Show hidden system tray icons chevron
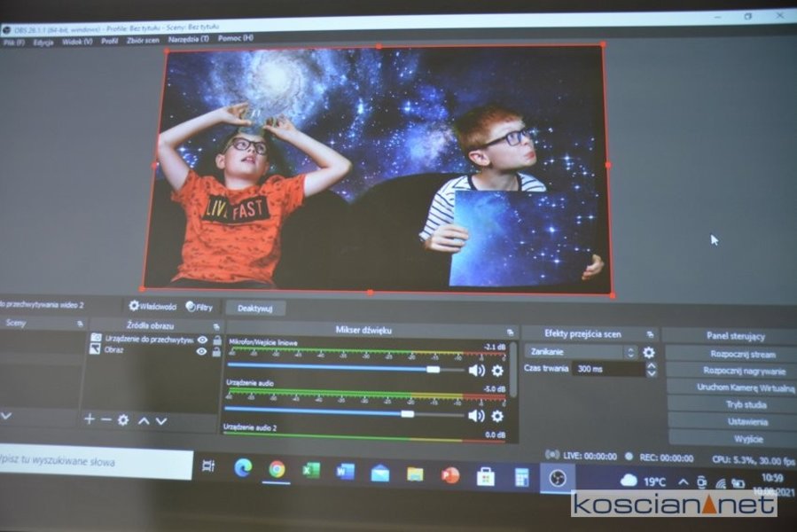Viewport: 797px width, 532px height. point(684,481)
